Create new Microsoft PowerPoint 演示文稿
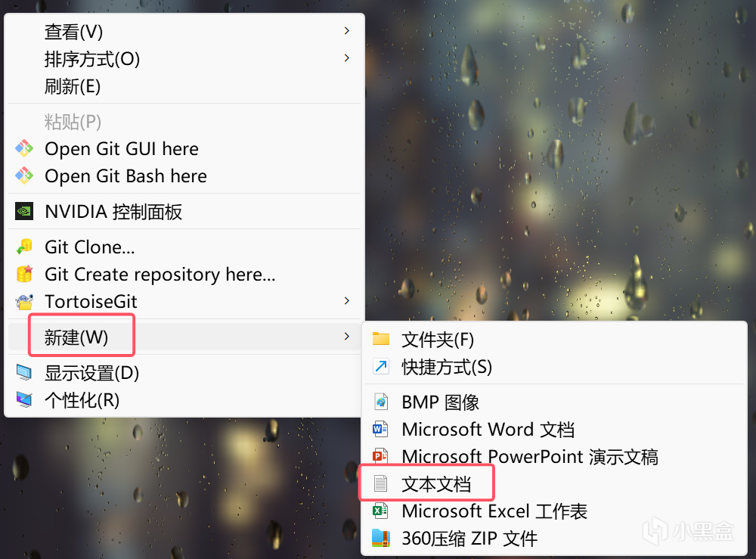This screenshot has height=559, width=756. click(x=554, y=456)
